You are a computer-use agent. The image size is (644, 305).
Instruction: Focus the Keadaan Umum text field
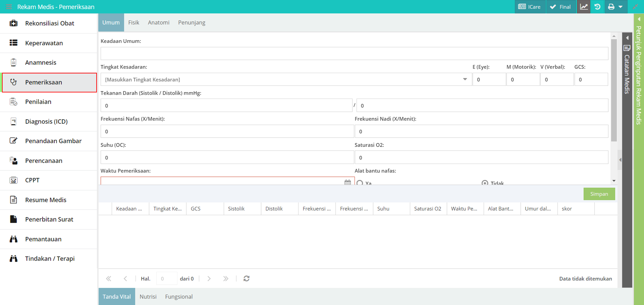point(354,53)
